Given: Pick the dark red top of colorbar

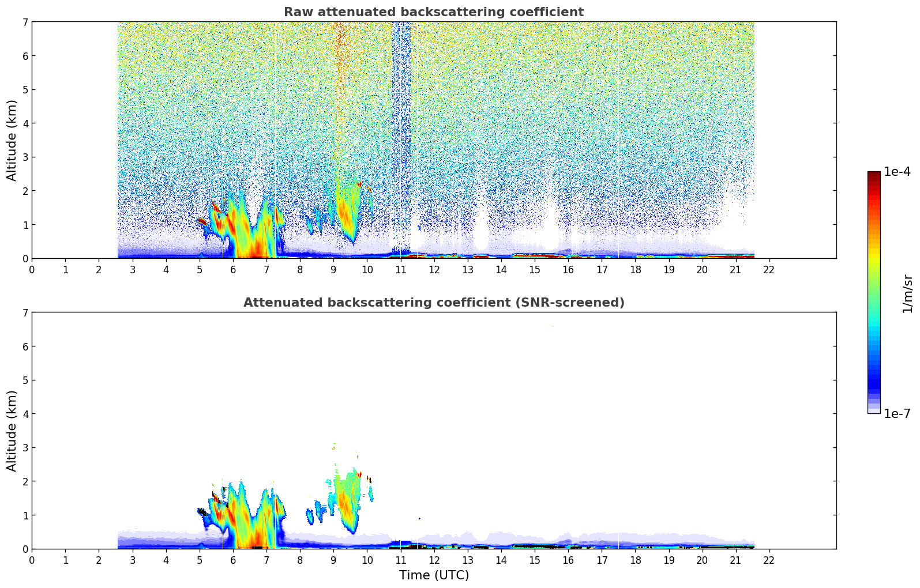Looking at the screenshot, I should click(874, 175).
